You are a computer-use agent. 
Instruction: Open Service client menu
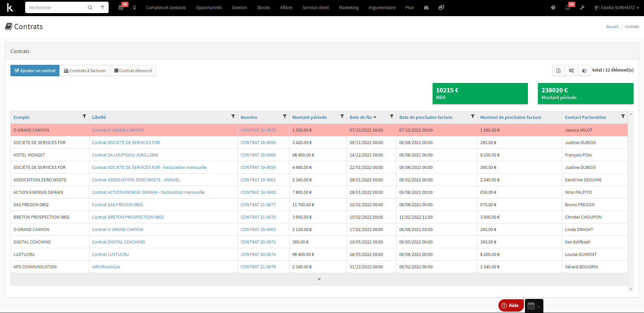tap(316, 7)
